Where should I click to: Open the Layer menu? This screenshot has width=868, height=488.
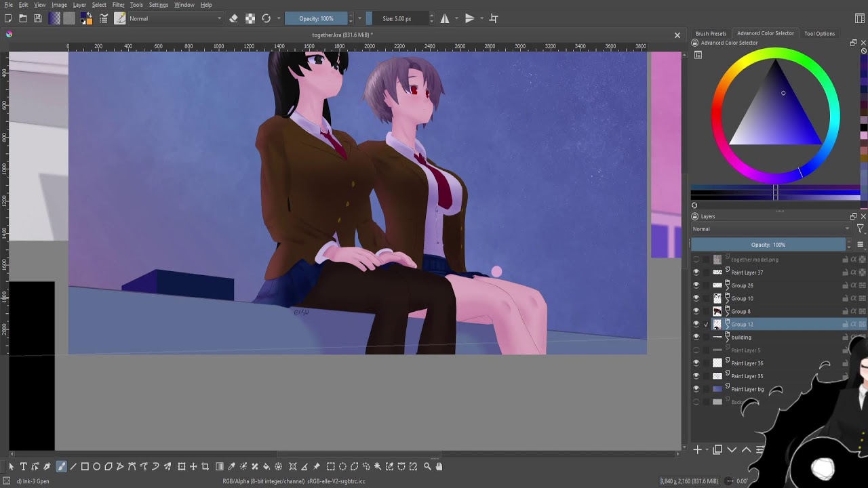tap(79, 5)
